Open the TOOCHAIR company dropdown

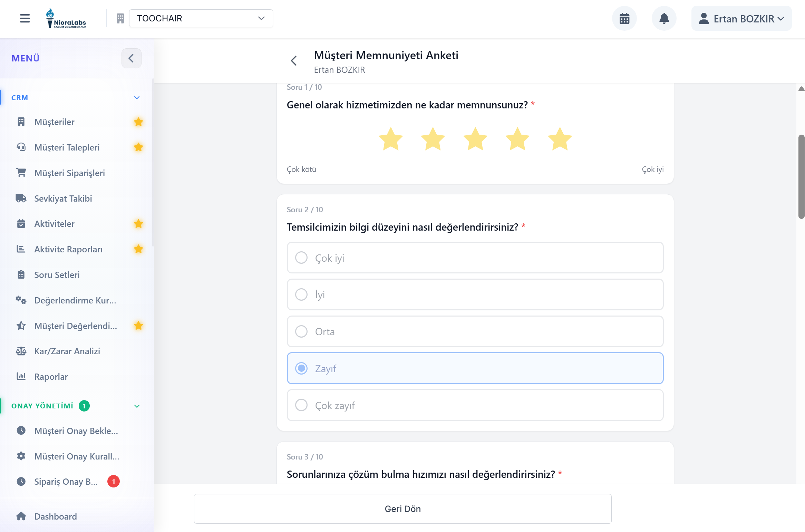(201, 18)
